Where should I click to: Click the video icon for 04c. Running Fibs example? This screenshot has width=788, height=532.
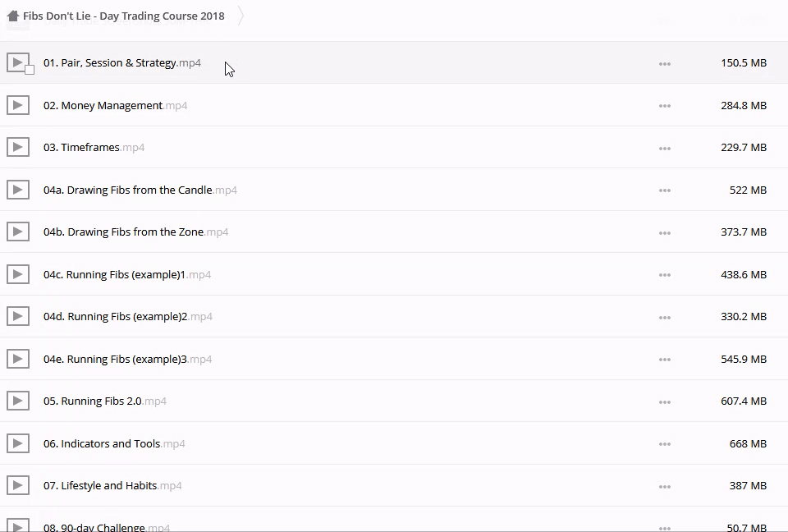point(18,274)
